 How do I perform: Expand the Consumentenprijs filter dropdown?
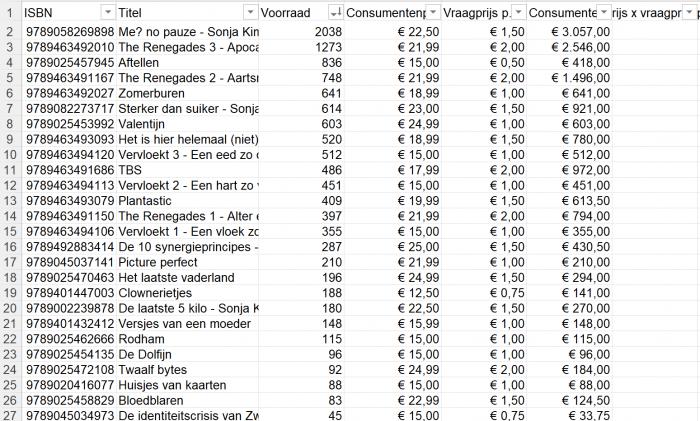click(x=432, y=12)
